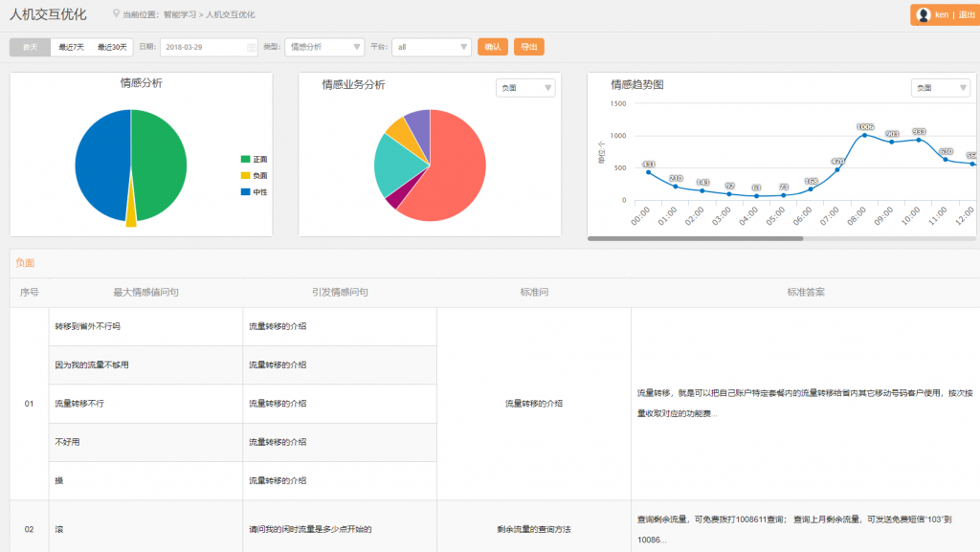The width and height of the screenshot is (980, 552).
Task: Select the 最近7天 time range tab
Action: [x=71, y=47]
